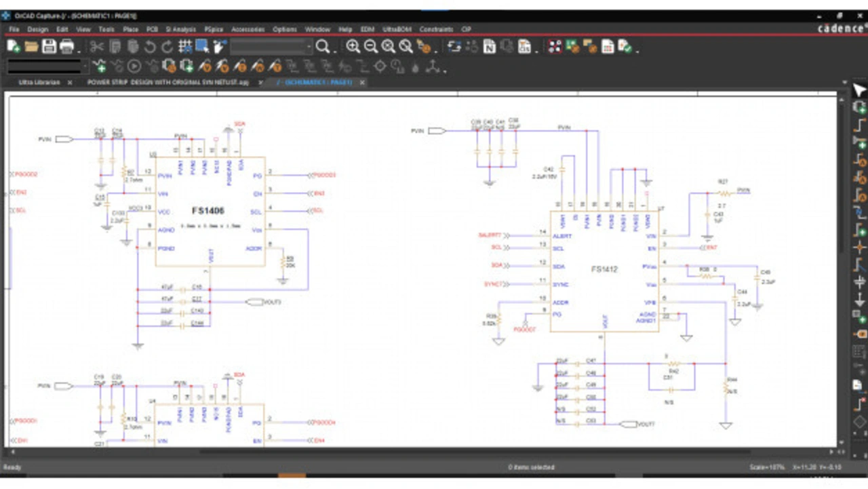The image size is (868, 489).
Task: Open the folder icon to open file
Action: 31,46
